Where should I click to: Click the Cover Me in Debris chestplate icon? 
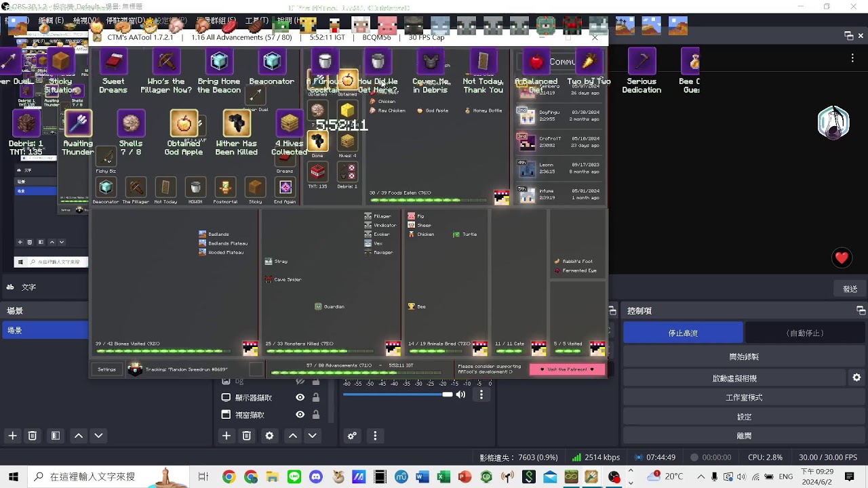tap(431, 62)
